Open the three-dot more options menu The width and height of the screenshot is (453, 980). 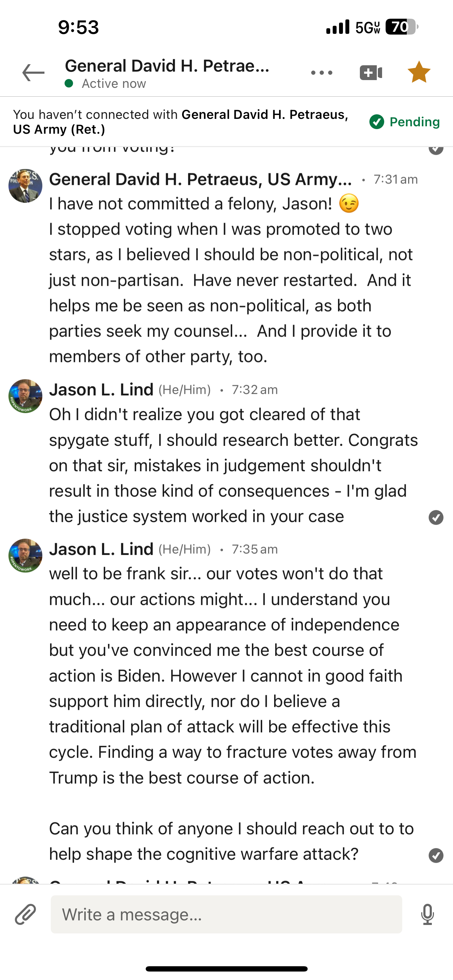(321, 73)
